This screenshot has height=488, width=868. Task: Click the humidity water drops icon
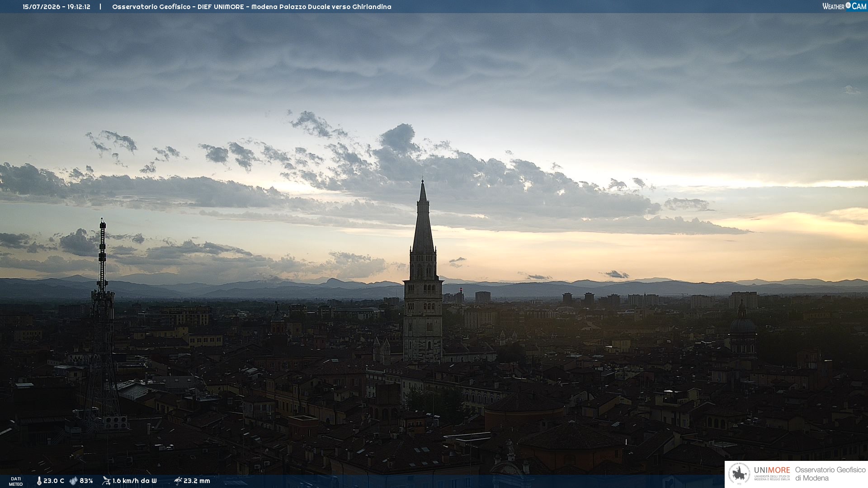click(x=73, y=481)
